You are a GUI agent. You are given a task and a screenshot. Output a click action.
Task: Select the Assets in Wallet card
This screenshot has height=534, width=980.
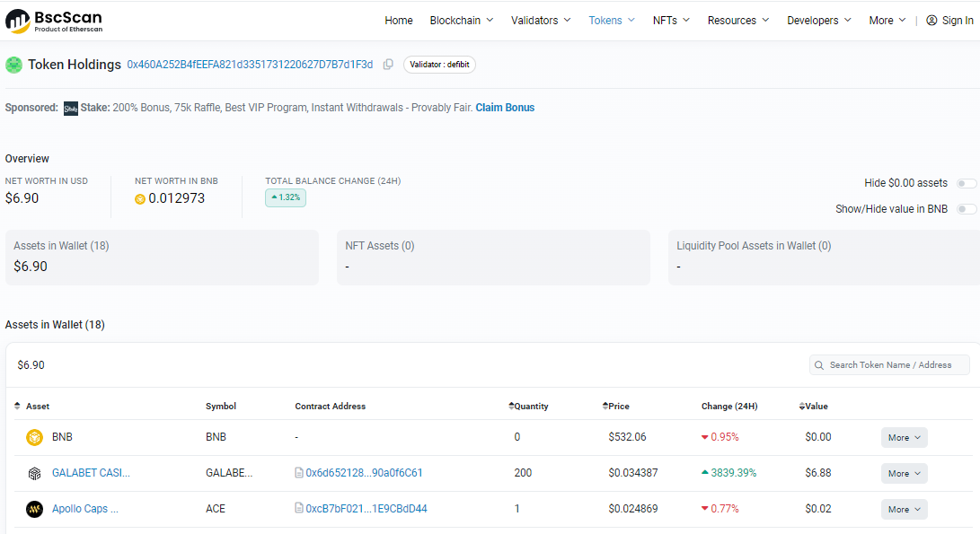click(162, 257)
